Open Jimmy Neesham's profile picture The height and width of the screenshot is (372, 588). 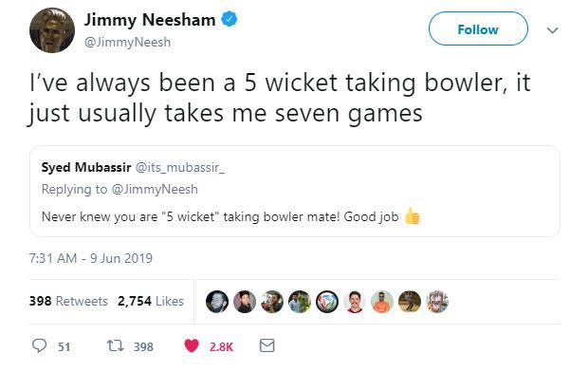click(x=52, y=30)
